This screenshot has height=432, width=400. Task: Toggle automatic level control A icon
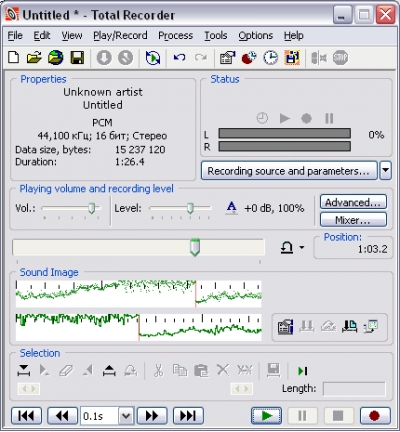(231, 208)
